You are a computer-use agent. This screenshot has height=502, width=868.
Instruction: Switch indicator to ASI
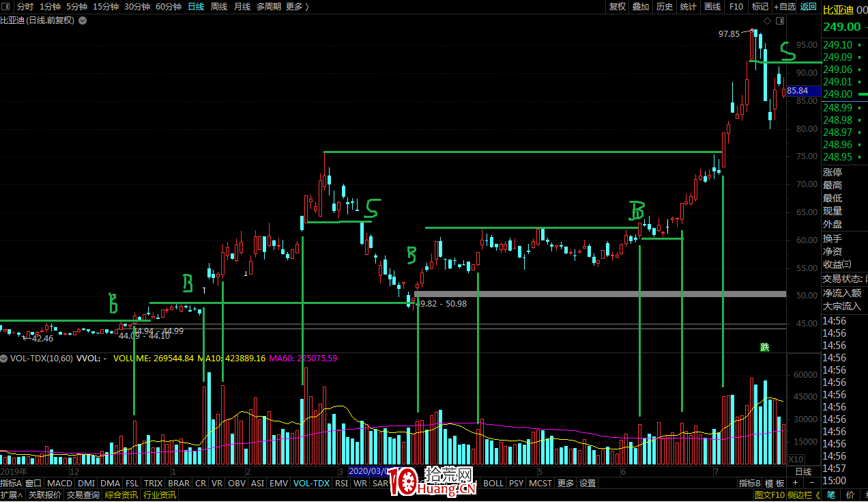[x=257, y=483]
